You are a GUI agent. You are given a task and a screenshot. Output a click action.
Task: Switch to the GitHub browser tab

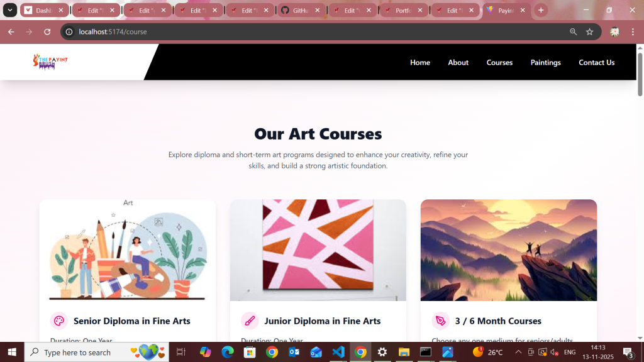pyautogui.click(x=296, y=10)
